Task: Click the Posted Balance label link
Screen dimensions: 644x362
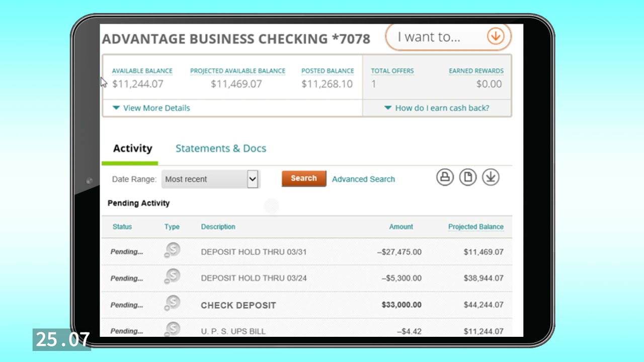Action: click(x=328, y=71)
